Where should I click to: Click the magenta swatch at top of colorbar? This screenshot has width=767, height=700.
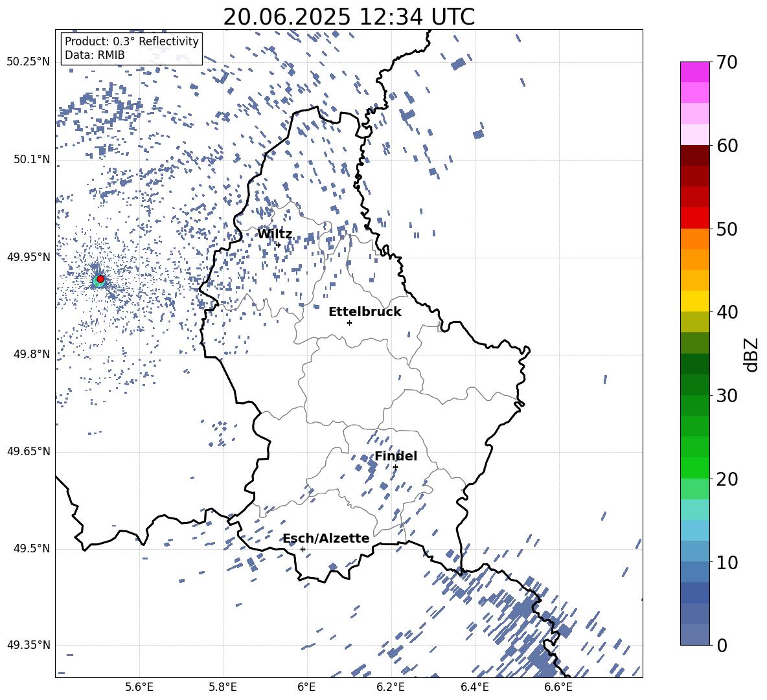pos(694,72)
